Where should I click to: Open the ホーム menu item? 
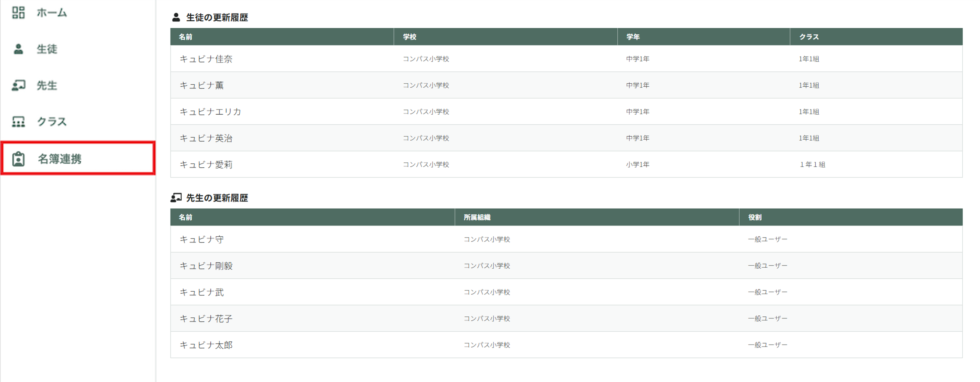pyautogui.click(x=52, y=13)
